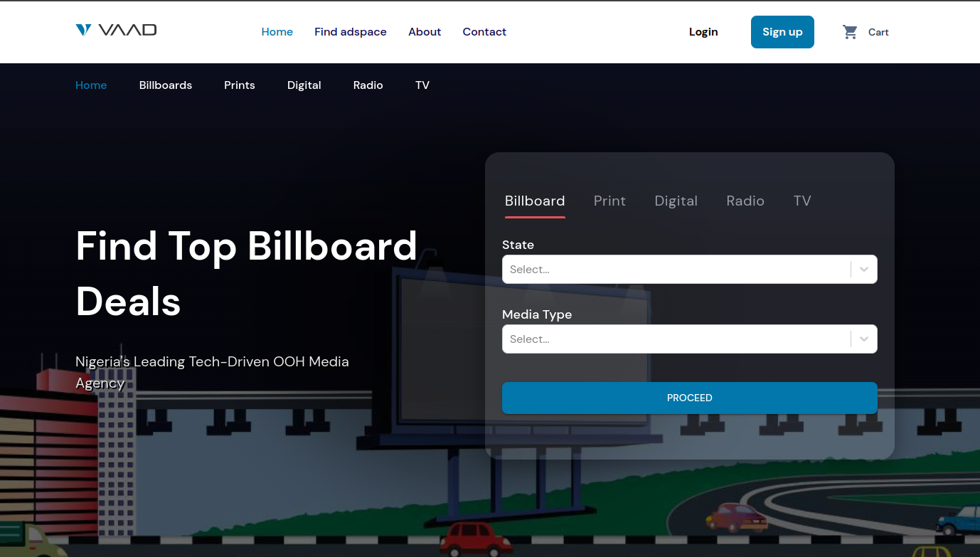Select the Billboard search tab
This screenshot has height=557, width=980.
534,201
